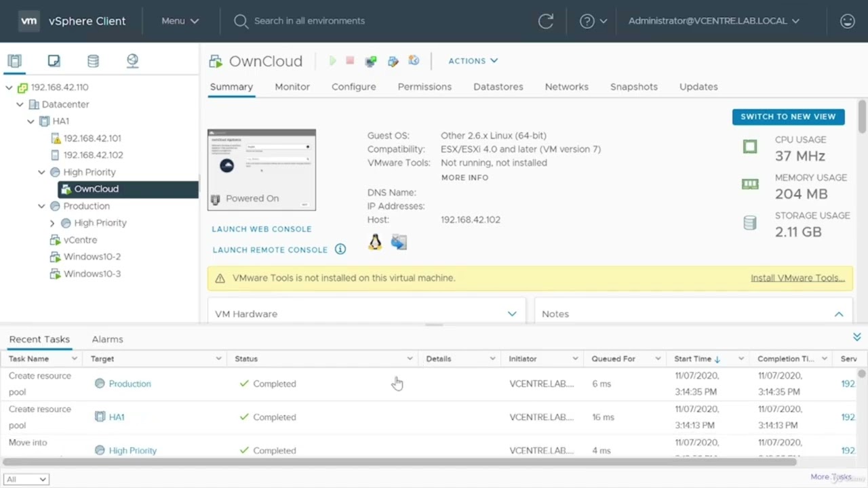Click the Linux penguin icon
The image size is (868, 488).
click(x=375, y=242)
